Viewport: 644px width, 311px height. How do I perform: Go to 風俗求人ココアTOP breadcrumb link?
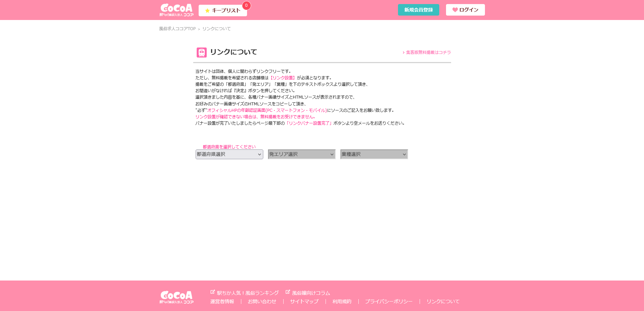(177, 29)
